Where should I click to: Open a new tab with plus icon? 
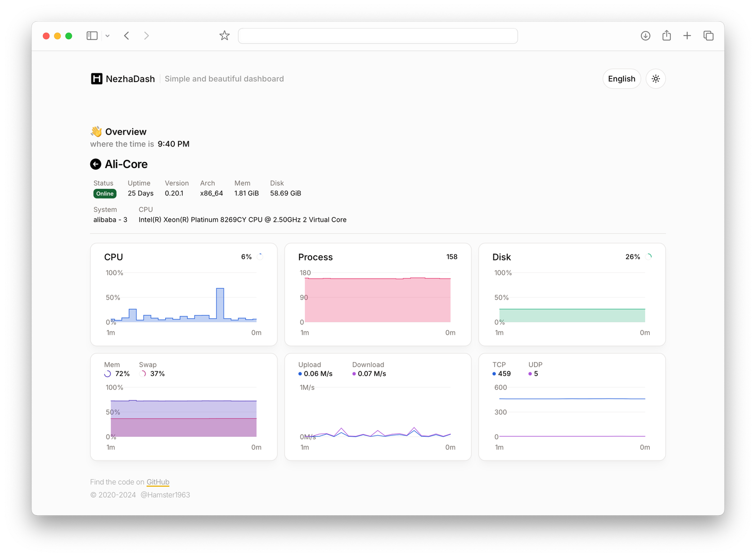687,36
